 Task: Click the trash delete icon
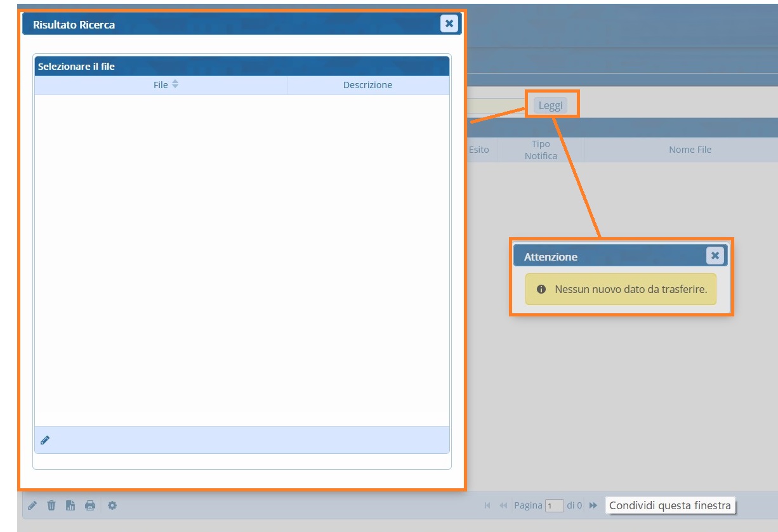51,505
